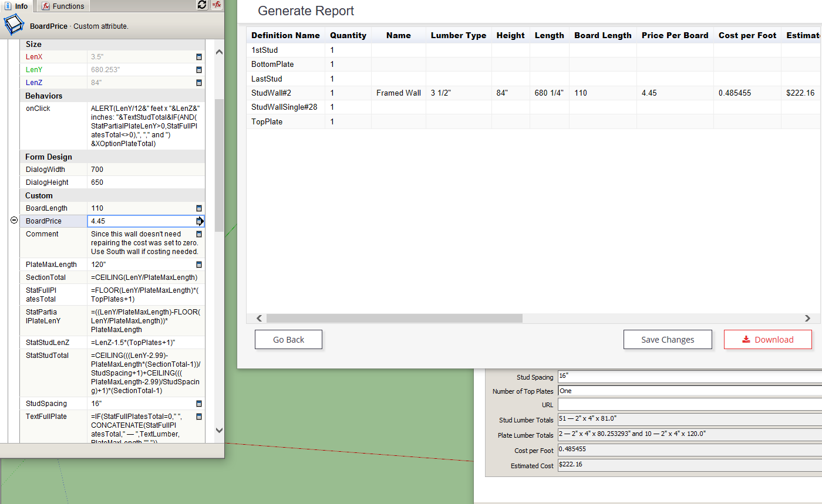Collapse the BoardPrice attribute row

point(13,219)
